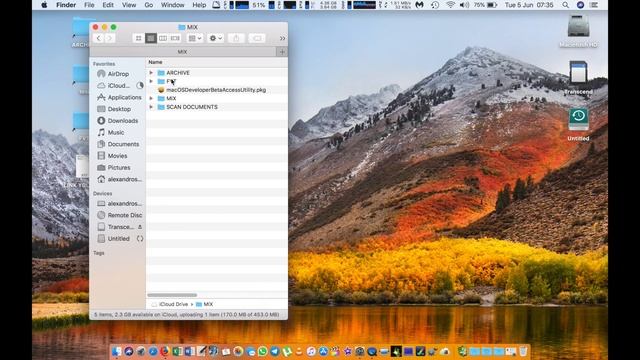
Task: Open the gear Action menu dropdown
Action: tap(216, 38)
